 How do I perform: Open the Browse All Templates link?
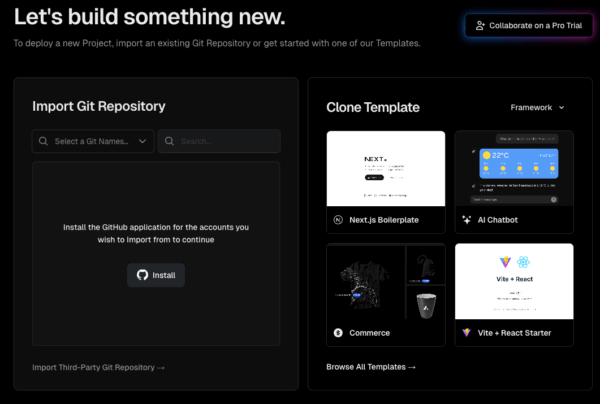pyautogui.click(x=371, y=367)
